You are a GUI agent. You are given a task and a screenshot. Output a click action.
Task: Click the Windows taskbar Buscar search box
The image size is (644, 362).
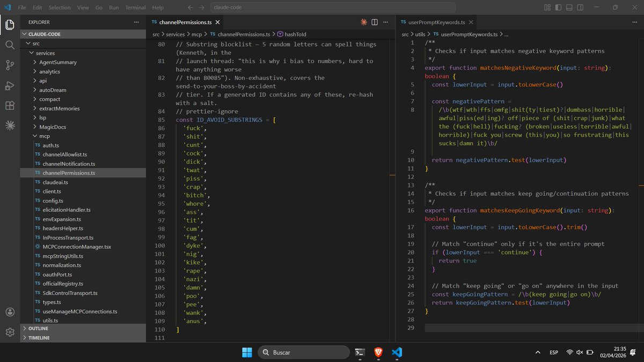click(303, 352)
